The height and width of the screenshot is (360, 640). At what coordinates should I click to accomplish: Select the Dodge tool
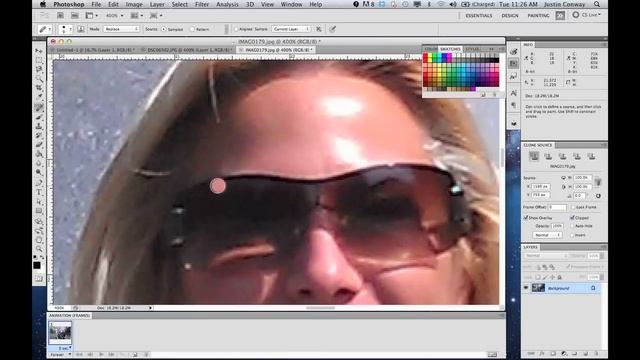(39, 172)
